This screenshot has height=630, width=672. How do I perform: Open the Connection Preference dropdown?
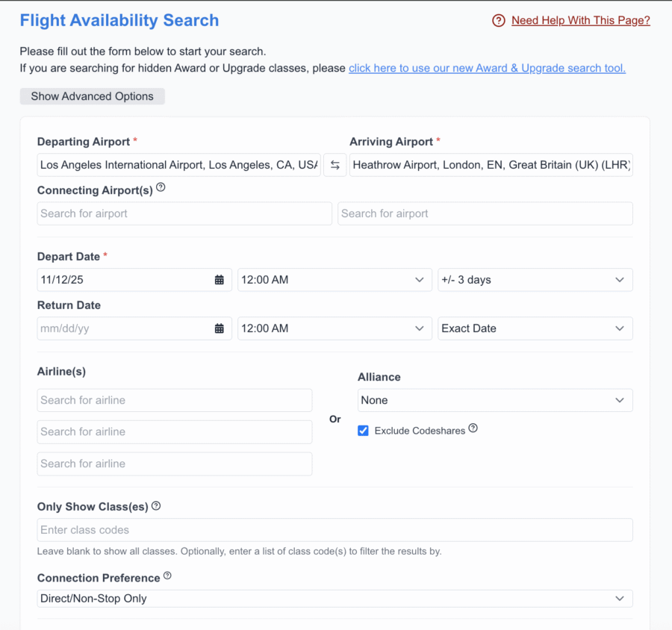(335, 598)
